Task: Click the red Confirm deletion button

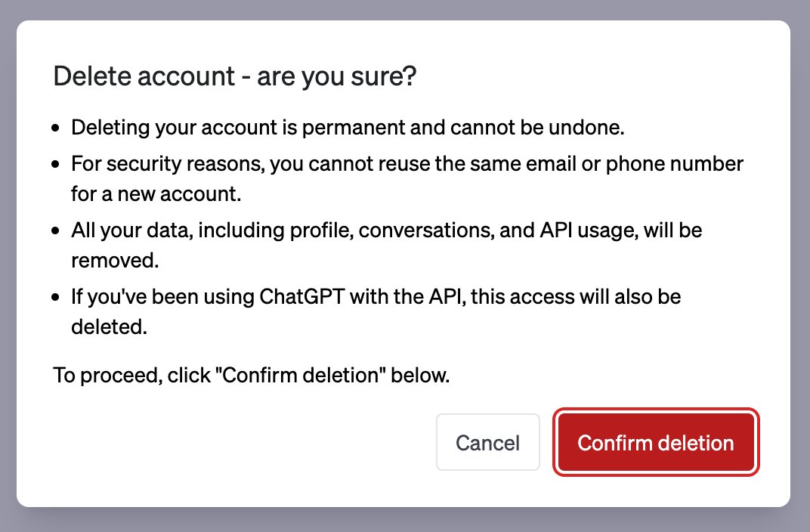Action: point(656,442)
